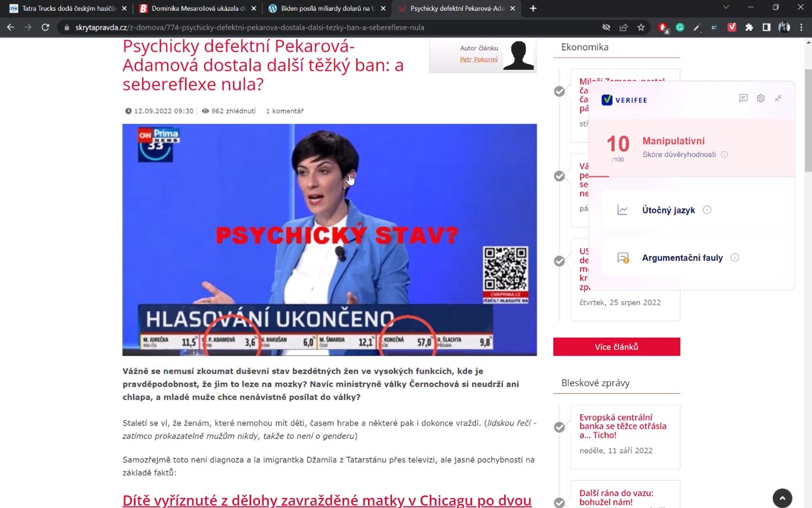Open author link Petr Pokorný
This screenshot has height=508, width=812.
click(x=479, y=60)
